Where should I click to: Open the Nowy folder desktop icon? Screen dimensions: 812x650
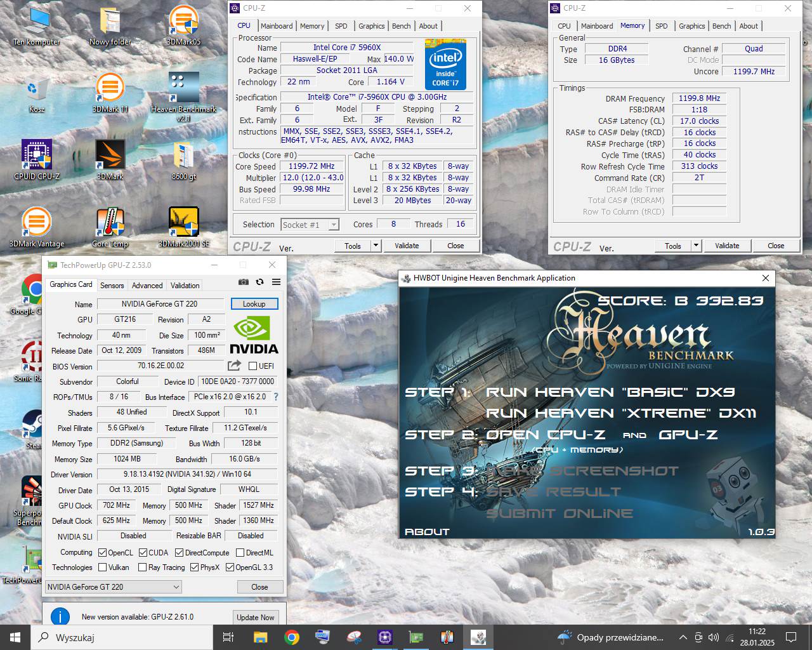coord(110,25)
